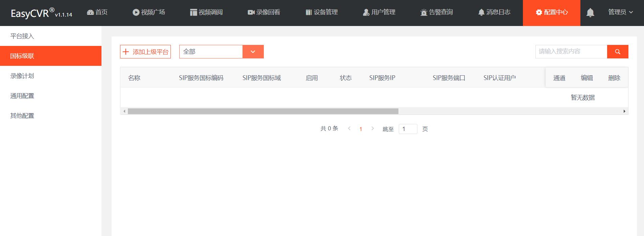Screen dimensions: 644x236
Task: Select 录像计划 in the sidebar
Action: (x=22, y=76)
